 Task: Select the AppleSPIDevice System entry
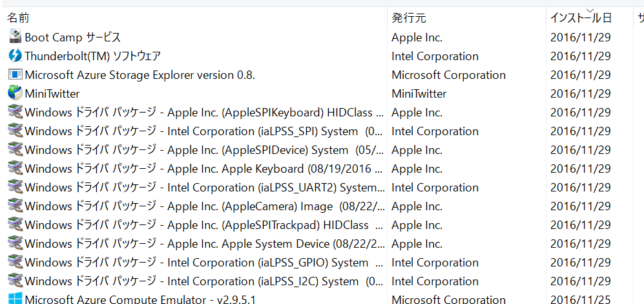[x=198, y=150]
